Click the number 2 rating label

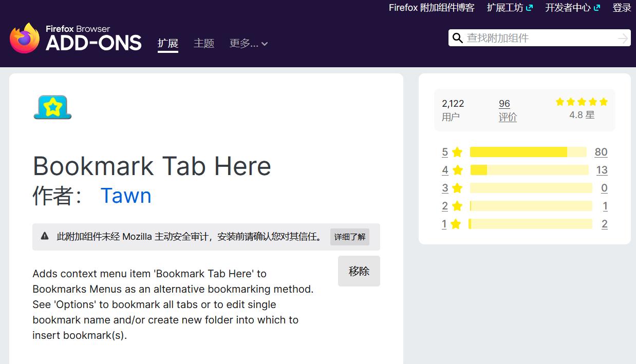tap(445, 206)
